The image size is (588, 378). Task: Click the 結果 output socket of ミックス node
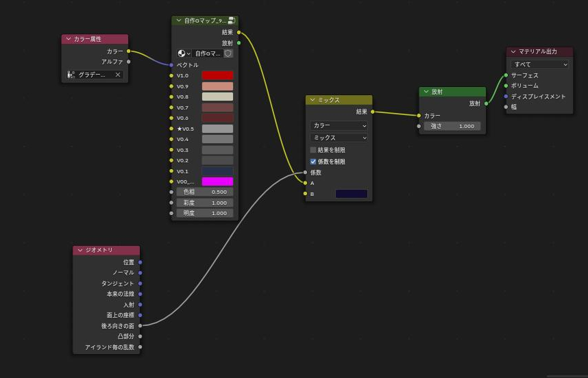pos(372,112)
